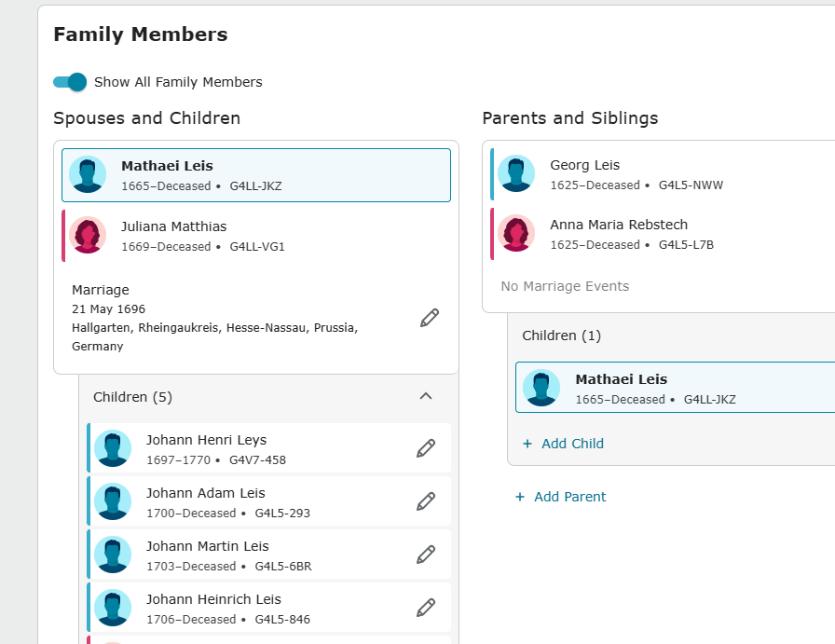Click Add Child link

click(564, 444)
